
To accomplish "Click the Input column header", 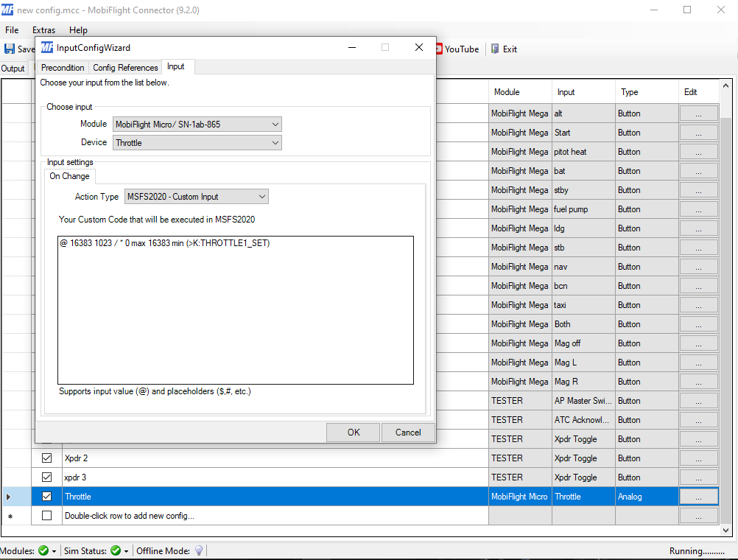I will pos(583,92).
